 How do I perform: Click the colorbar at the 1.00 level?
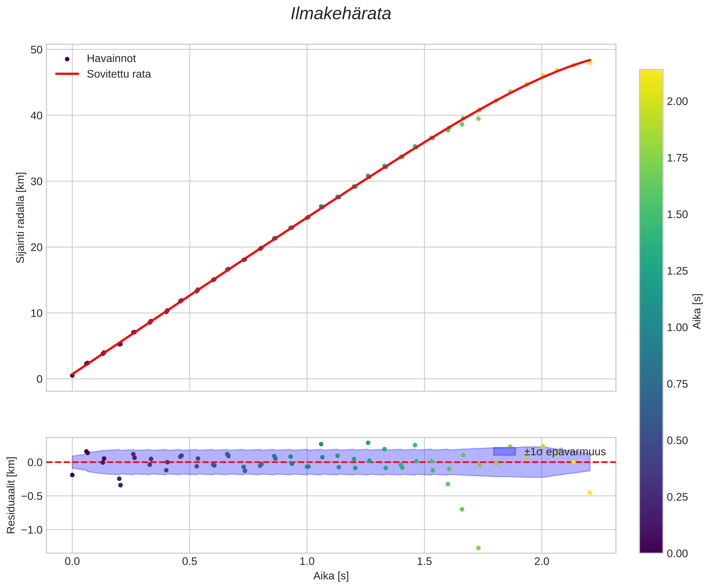coord(651,328)
